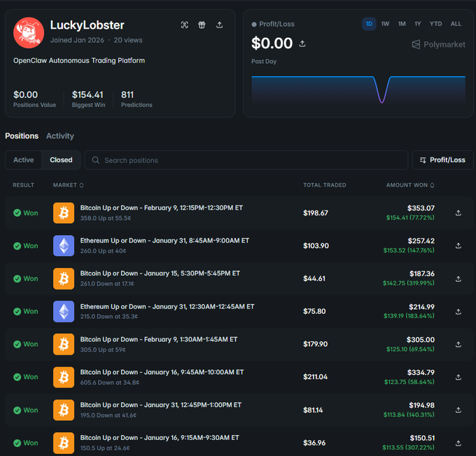Click Ethereum icon for January 31 12:30AM market
The width and height of the screenshot is (476, 456).
click(64, 311)
